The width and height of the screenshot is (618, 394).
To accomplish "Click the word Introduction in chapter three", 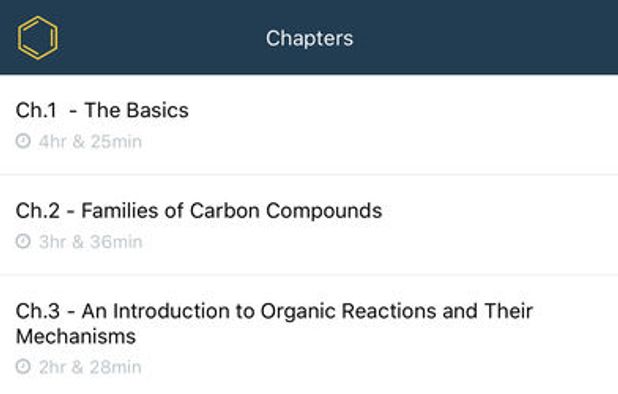I will pyautogui.click(x=171, y=311).
